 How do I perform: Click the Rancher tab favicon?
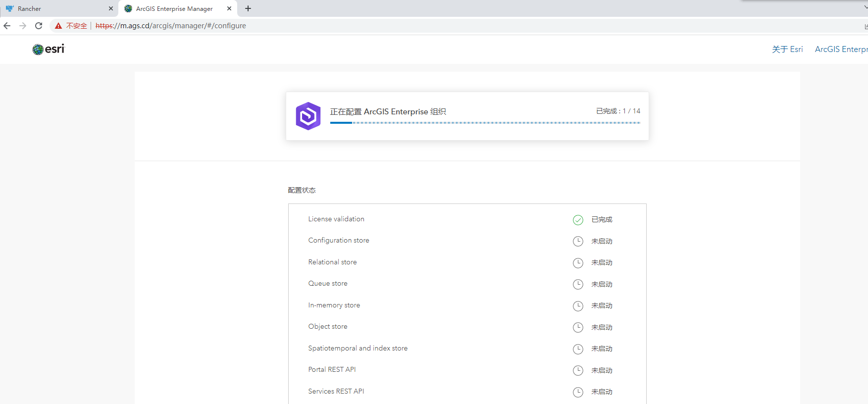pyautogui.click(x=9, y=8)
